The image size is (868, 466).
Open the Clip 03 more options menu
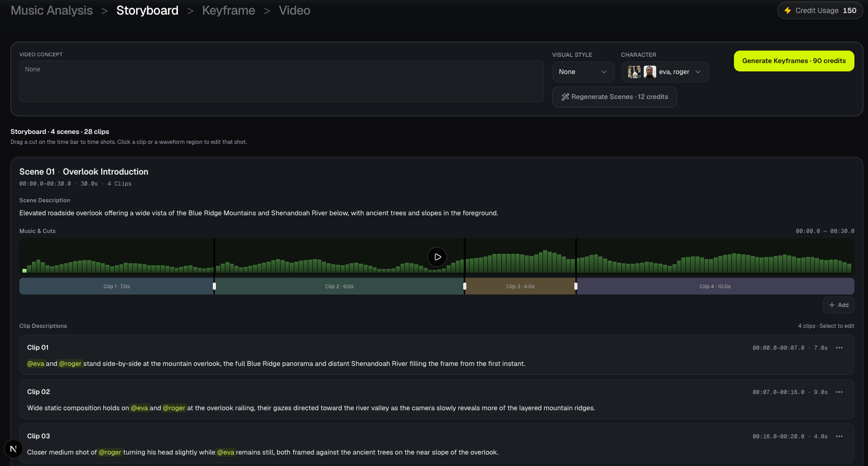click(x=839, y=436)
